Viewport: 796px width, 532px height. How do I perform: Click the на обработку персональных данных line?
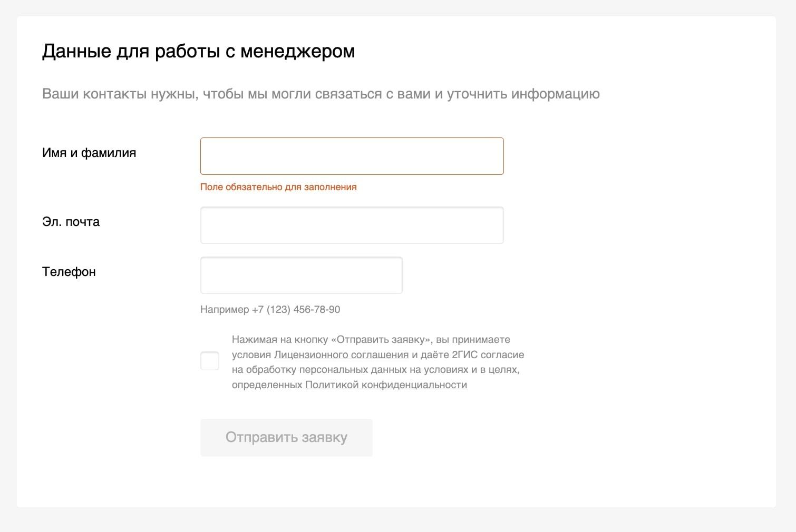pos(375,369)
